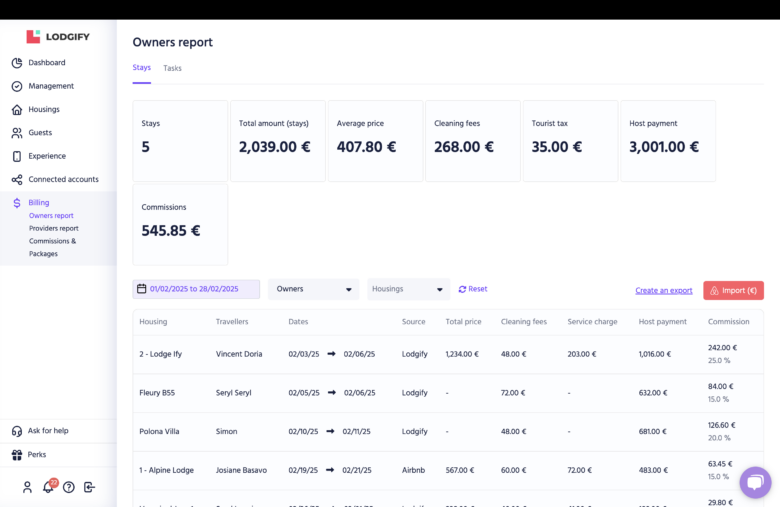Click the Total price column header
Screen dimensions: 780x507
pyautogui.click(x=463, y=322)
